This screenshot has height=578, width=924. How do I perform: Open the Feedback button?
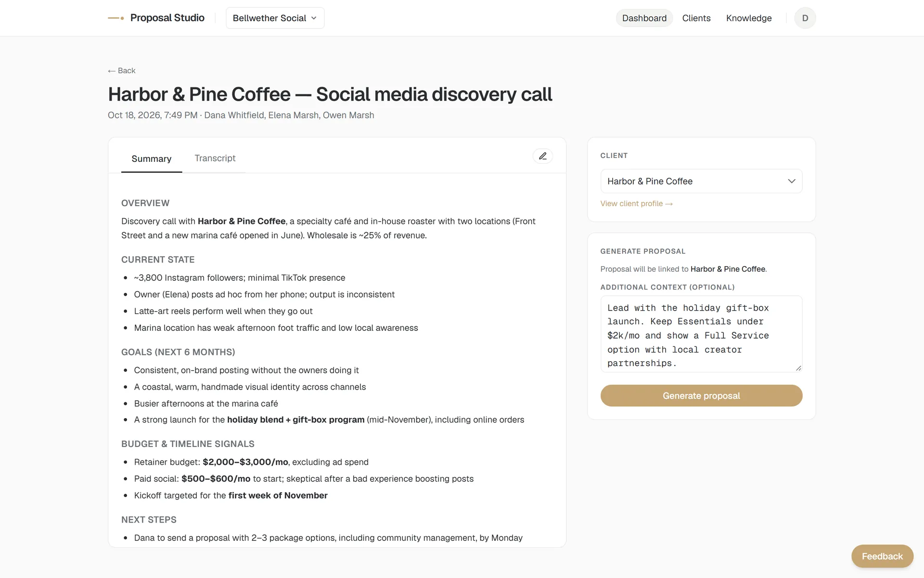click(882, 556)
